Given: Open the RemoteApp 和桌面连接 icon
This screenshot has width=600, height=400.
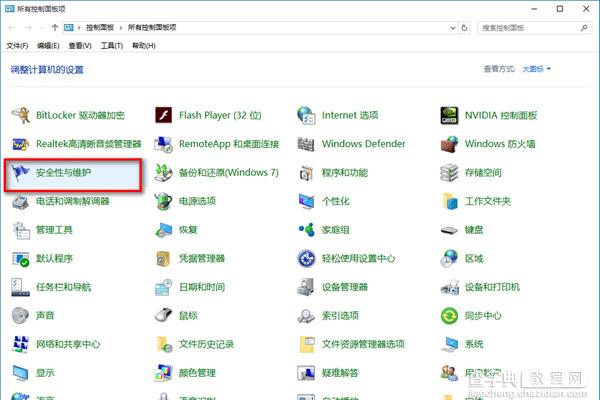Looking at the screenshot, I should click(x=164, y=144).
